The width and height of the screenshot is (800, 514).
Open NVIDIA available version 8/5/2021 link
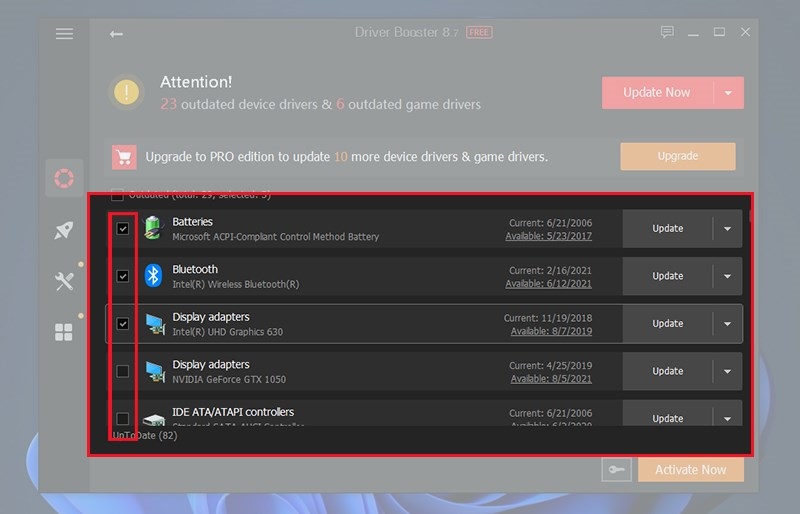point(552,379)
